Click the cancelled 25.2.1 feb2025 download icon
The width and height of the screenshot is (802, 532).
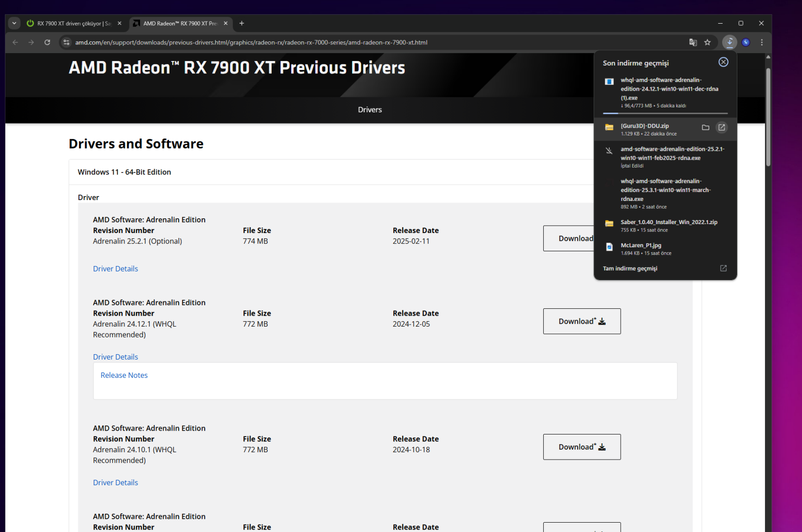(x=609, y=151)
